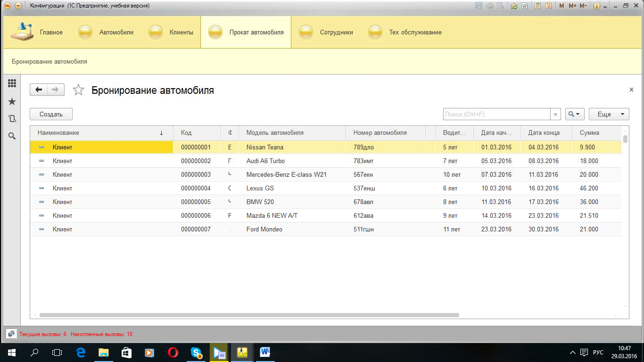Add to favorites icon in title bar
The width and height of the screenshot is (644, 362).
tap(514, 6)
